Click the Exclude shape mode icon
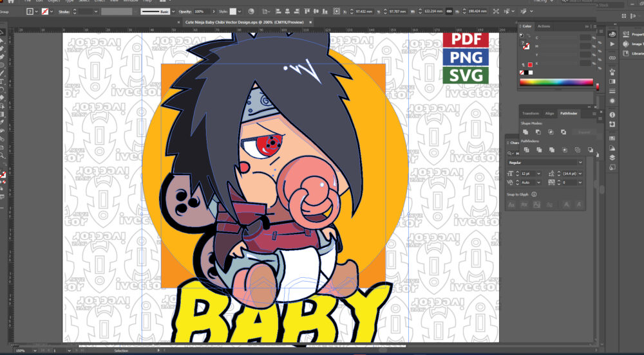The height and width of the screenshot is (355, 644). (563, 132)
